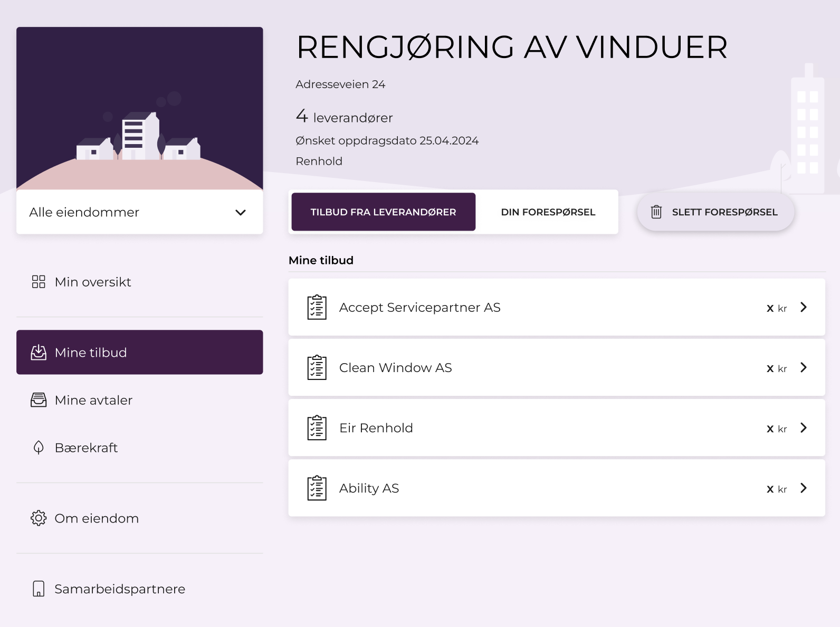The image size is (840, 627).
Task: Click the Mine tilbud section heading
Action: point(321,260)
